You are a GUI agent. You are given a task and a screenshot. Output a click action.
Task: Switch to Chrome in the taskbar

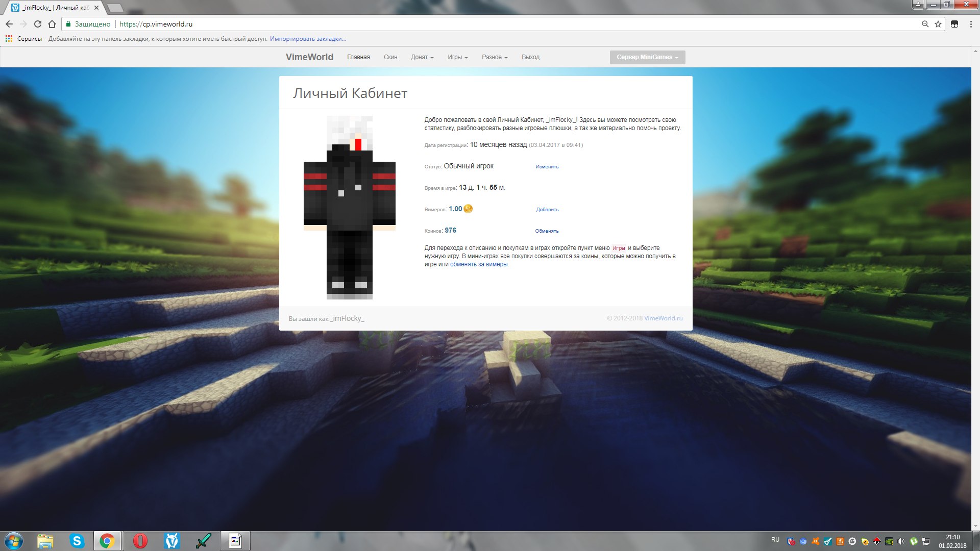coord(107,541)
